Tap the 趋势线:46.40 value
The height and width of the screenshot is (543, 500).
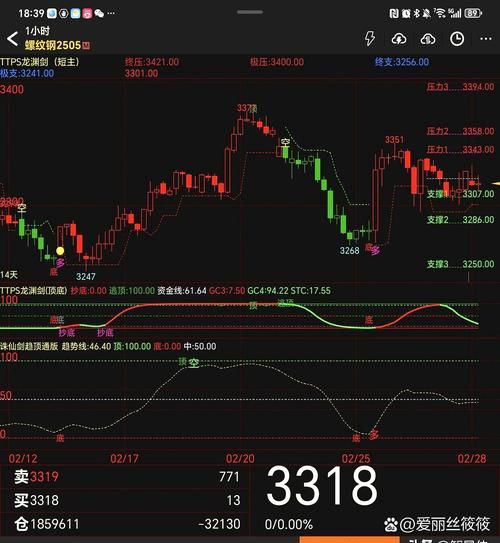87,346
